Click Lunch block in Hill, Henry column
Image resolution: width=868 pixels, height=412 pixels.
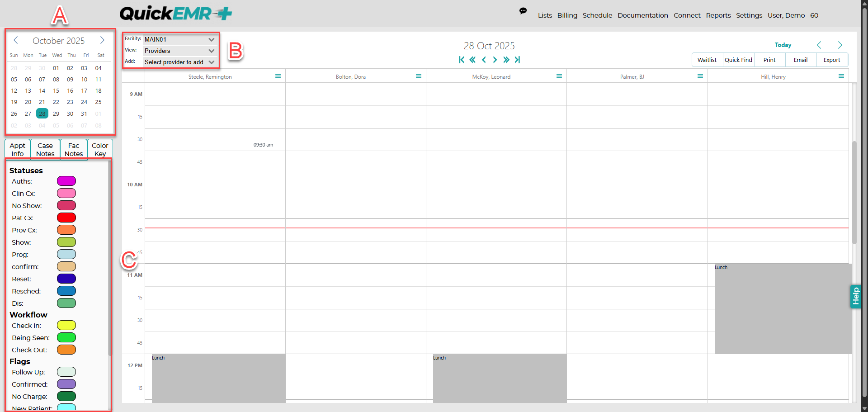point(783,308)
